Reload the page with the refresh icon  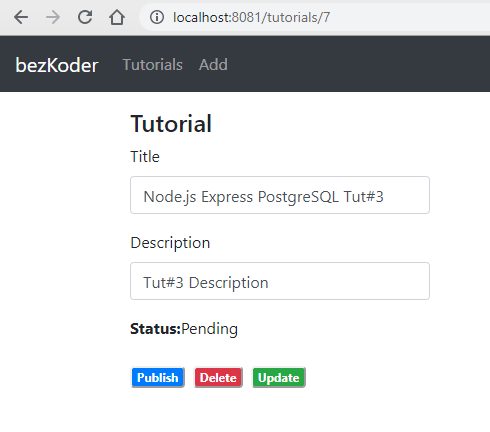[x=85, y=17]
